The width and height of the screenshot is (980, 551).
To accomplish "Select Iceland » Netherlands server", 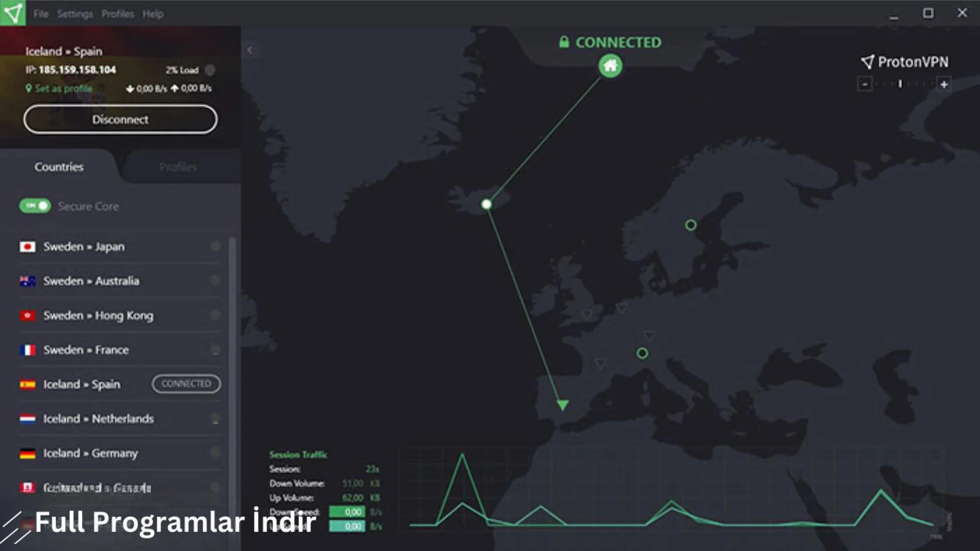I will [x=121, y=419].
